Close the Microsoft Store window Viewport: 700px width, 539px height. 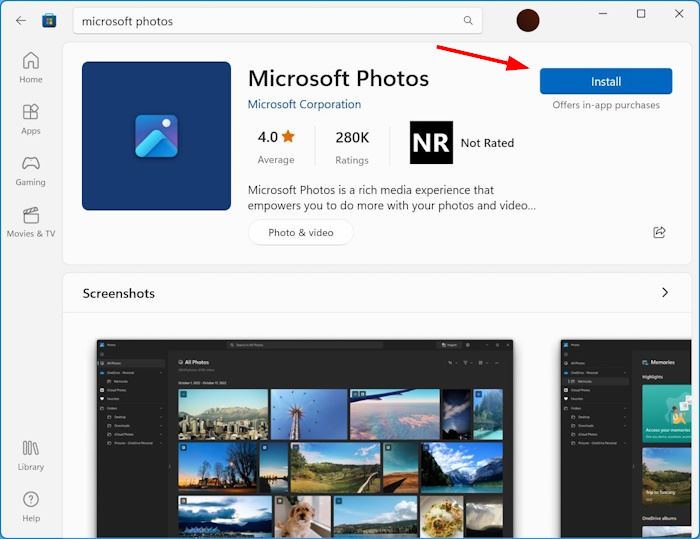click(679, 14)
